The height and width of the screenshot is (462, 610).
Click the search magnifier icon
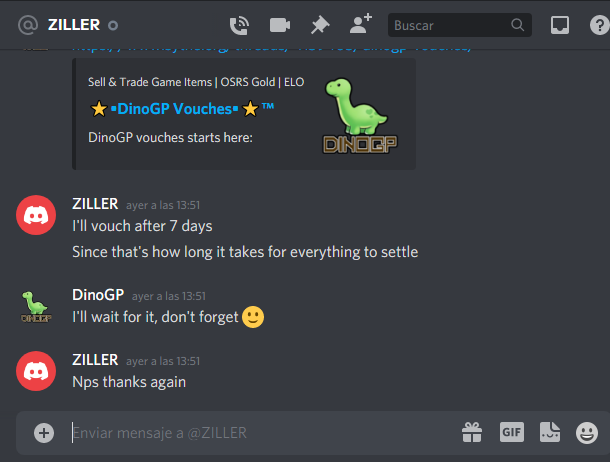click(x=517, y=25)
